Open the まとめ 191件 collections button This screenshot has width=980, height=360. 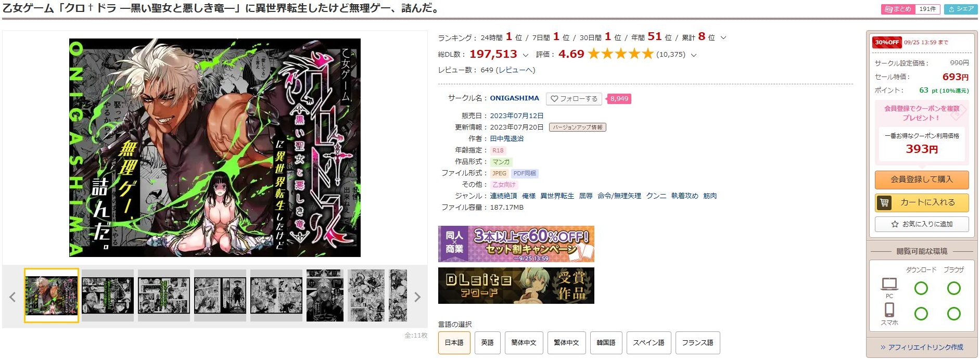(x=910, y=9)
